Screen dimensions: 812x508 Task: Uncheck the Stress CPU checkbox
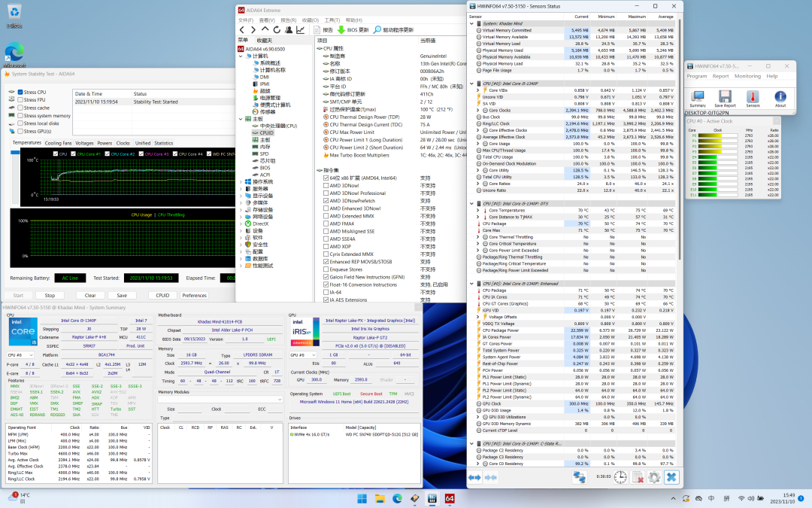pyautogui.click(x=21, y=91)
